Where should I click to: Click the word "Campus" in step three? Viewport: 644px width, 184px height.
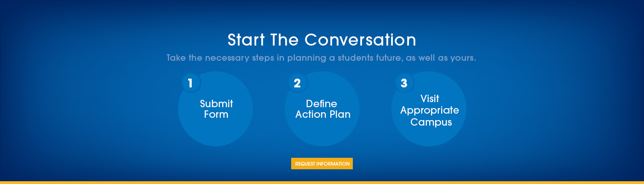(431, 122)
